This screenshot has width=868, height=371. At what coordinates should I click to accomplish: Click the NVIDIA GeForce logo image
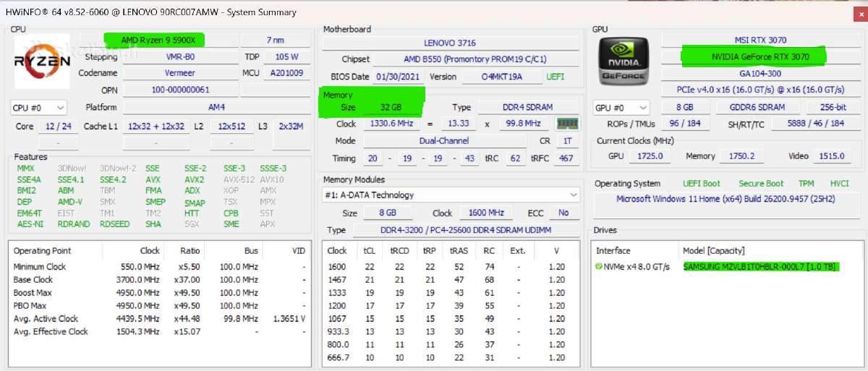coord(625,61)
